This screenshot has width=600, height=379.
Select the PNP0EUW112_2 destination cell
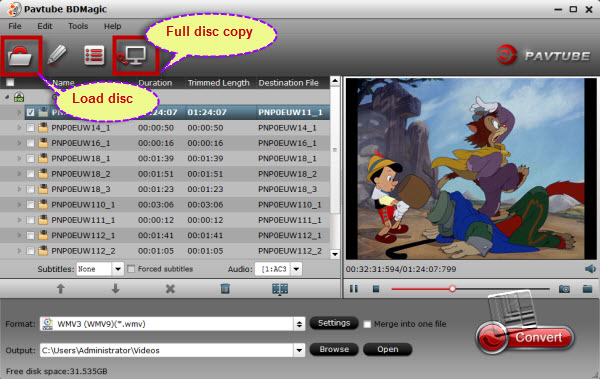pos(290,251)
